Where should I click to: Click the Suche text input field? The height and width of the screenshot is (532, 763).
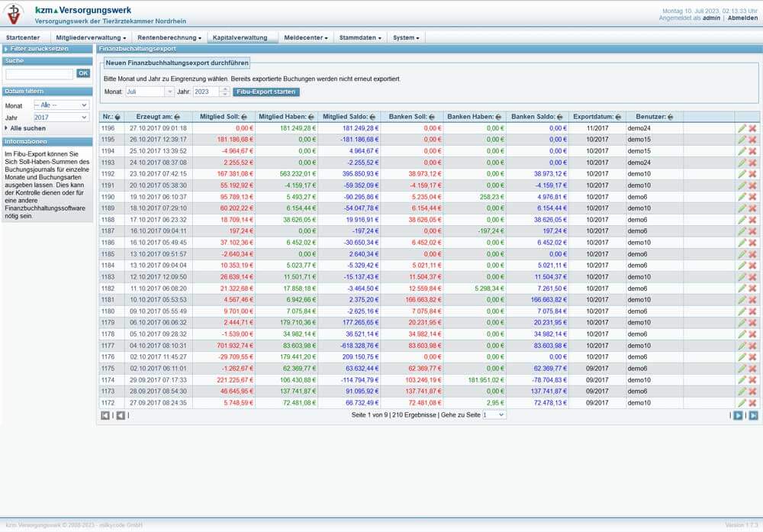(x=40, y=73)
